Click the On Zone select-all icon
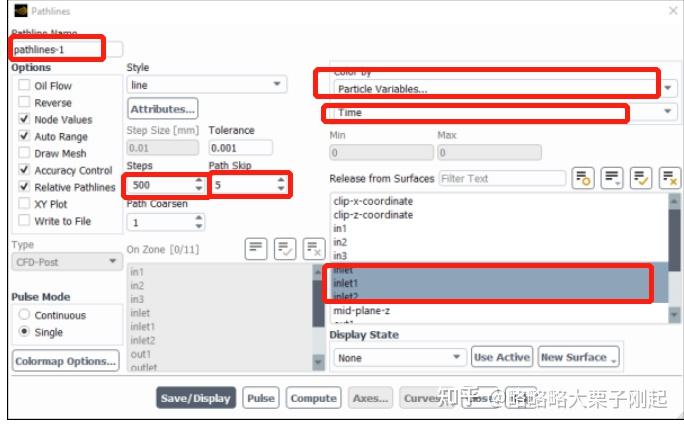Image resolution: width=684 pixels, height=426 pixels. (x=285, y=249)
